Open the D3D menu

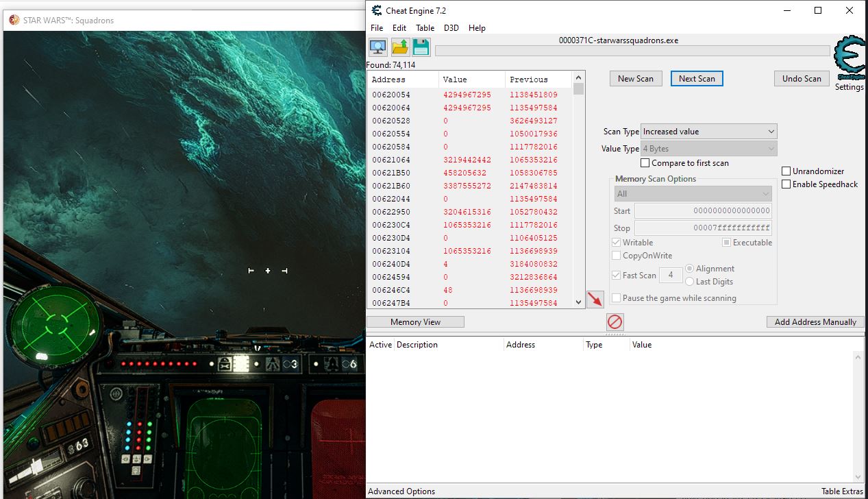(x=451, y=28)
